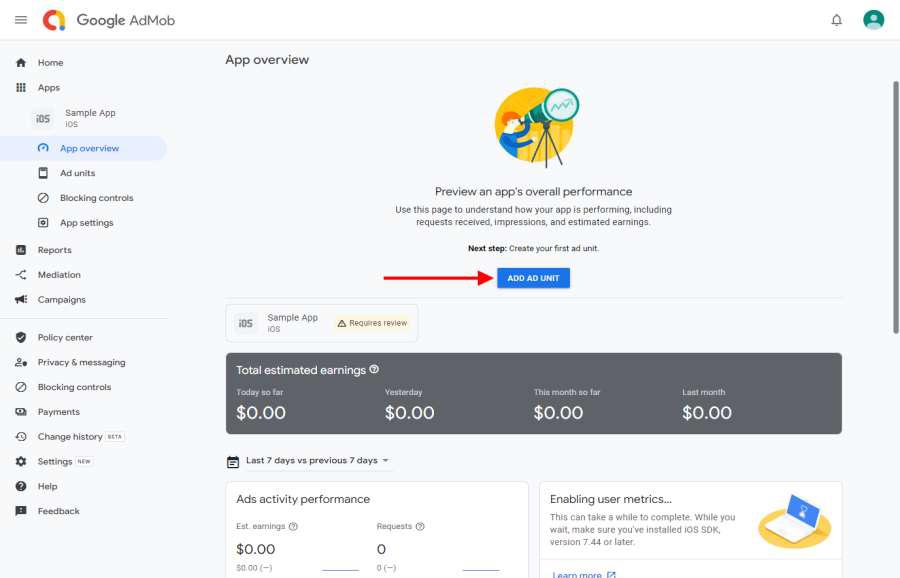Click the Policy center shield icon
The width and height of the screenshot is (900, 578).
pos(21,338)
